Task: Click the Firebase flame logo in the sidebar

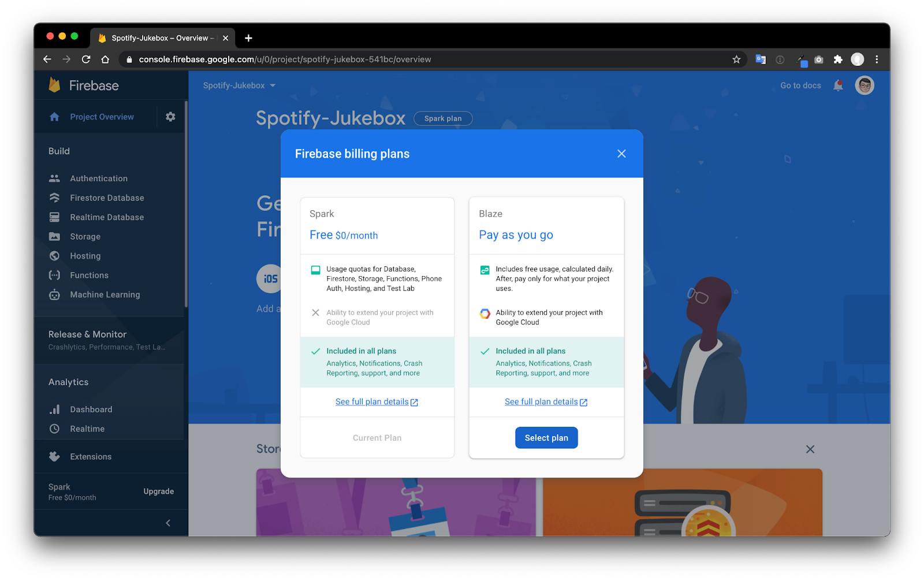Action: coord(54,85)
